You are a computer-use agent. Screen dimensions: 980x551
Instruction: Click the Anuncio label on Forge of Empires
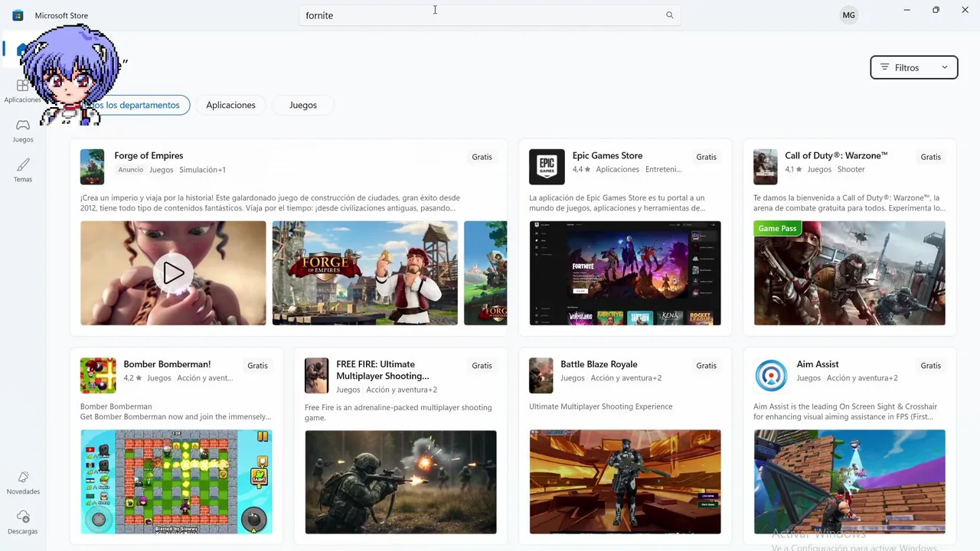[130, 170]
